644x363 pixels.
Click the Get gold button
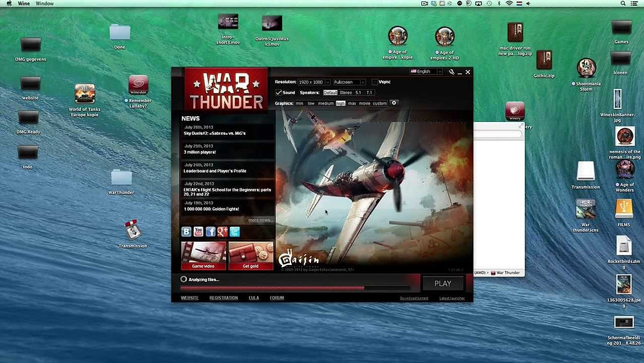click(x=251, y=256)
